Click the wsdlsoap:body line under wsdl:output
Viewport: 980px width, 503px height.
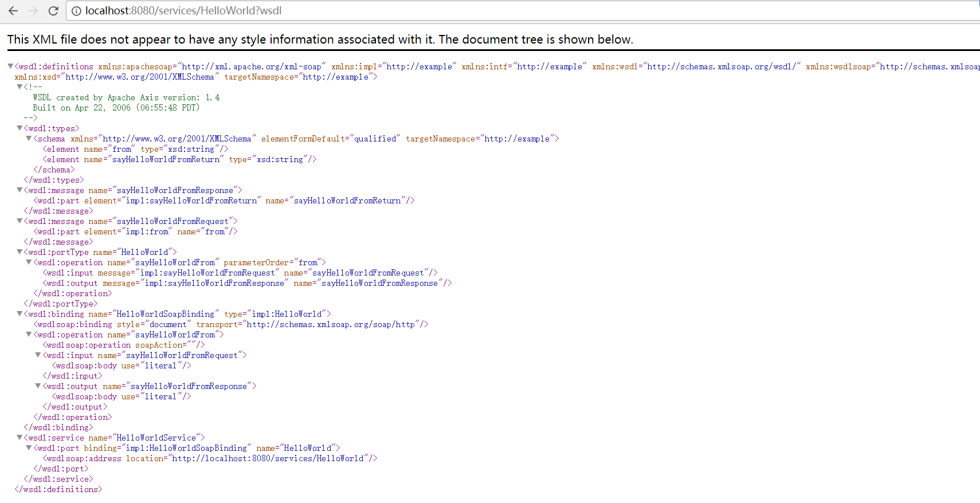(x=121, y=396)
